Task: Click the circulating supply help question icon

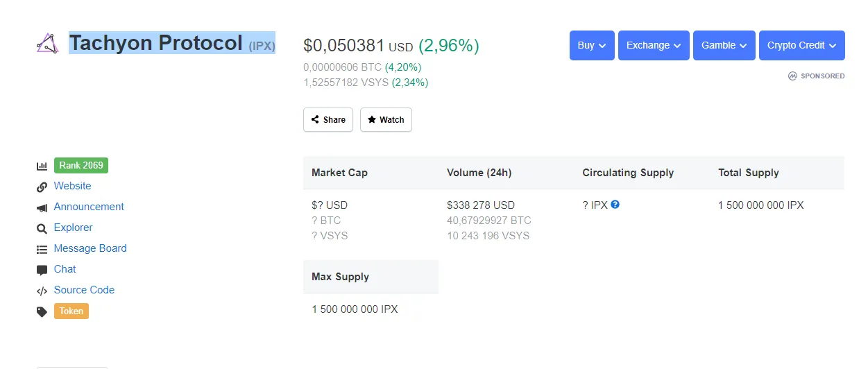Action: coord(615,205)
